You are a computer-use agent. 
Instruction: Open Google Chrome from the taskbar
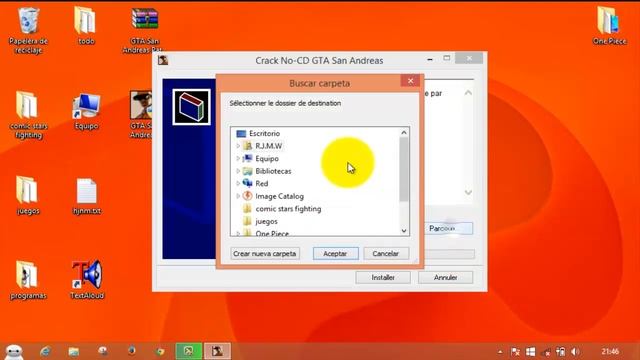pos(160,351)
